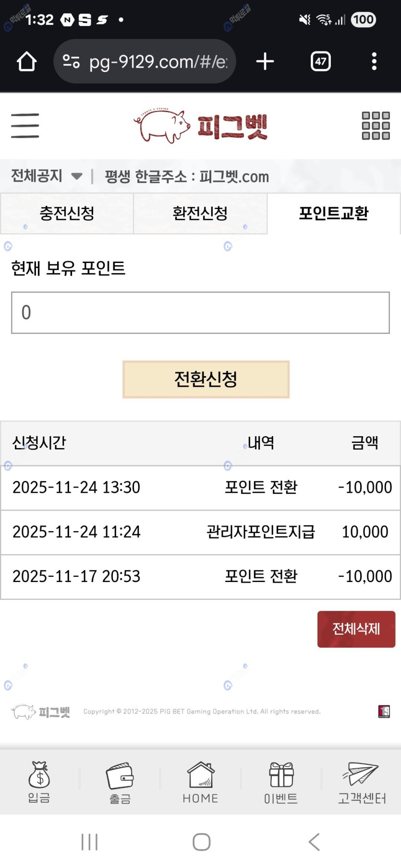
Task: Open the hamburger side menu
Action: [x=25, y=126]
